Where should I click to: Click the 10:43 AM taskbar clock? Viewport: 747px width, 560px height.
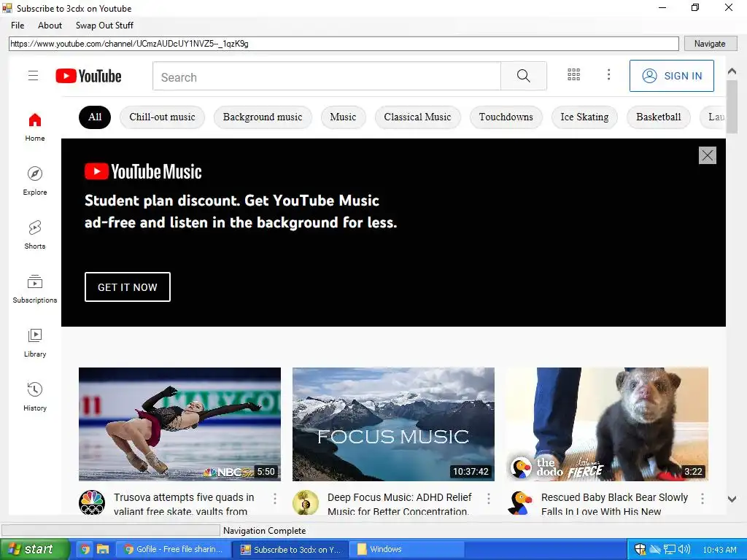tap(719, 550)
